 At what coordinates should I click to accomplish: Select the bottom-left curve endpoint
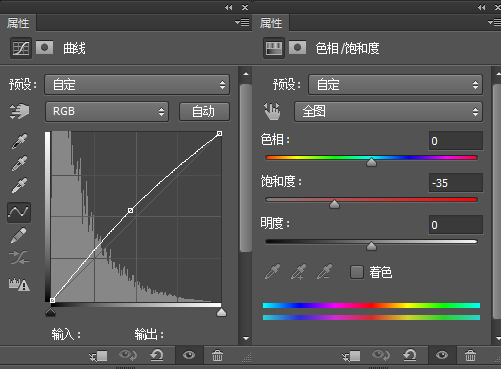(x=52, y=300)
